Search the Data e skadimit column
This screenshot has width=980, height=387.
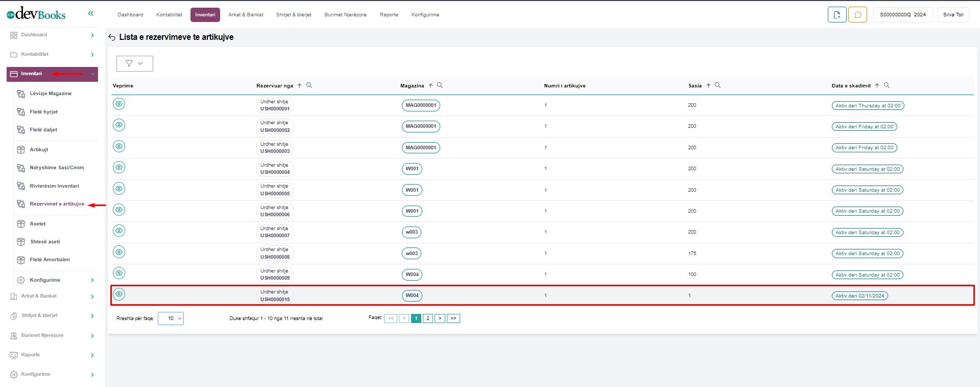(887, 85)
